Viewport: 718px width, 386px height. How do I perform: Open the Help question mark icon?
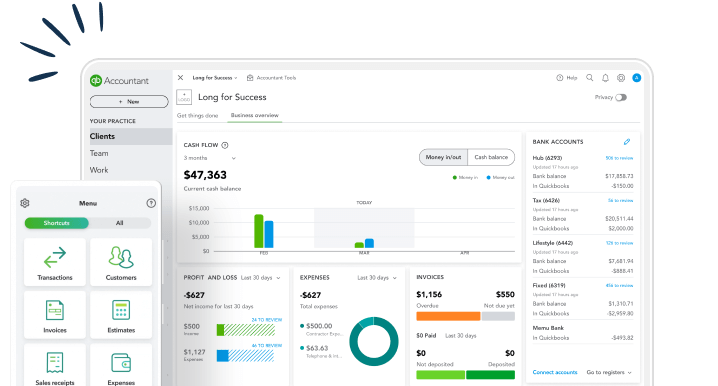(560, 78)
